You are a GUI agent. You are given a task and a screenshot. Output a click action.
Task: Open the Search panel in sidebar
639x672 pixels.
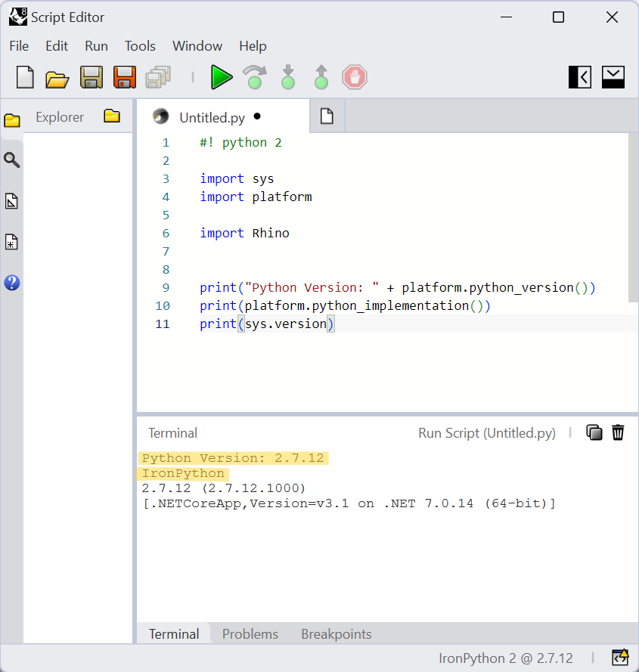coord(12,160)
